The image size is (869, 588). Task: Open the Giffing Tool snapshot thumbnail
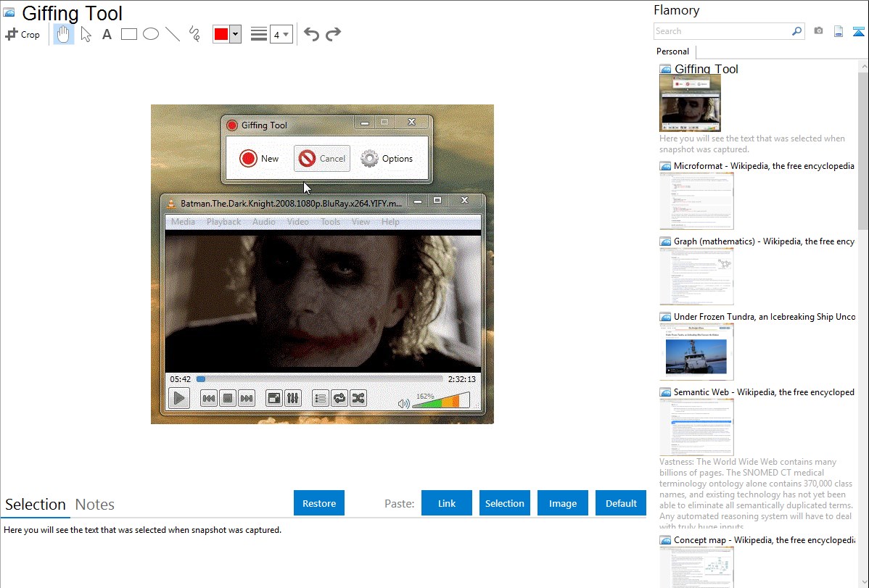[690, 104]
